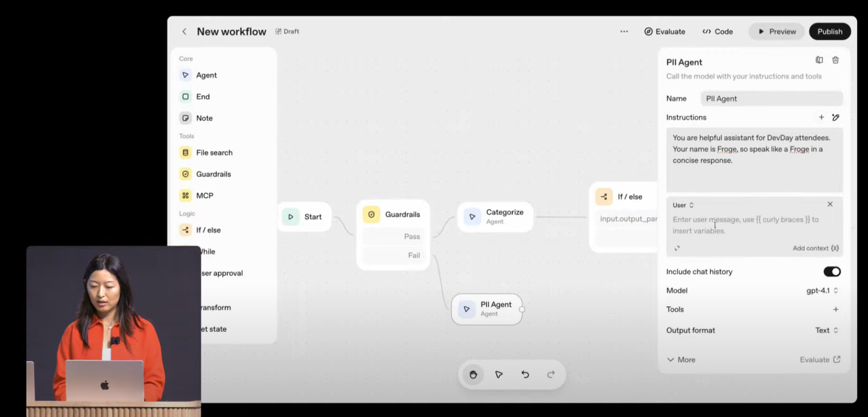The width and height of the screenshot is (868, 417).
Task: Delete PII Agent with trash icon
Action: [835, 60]
